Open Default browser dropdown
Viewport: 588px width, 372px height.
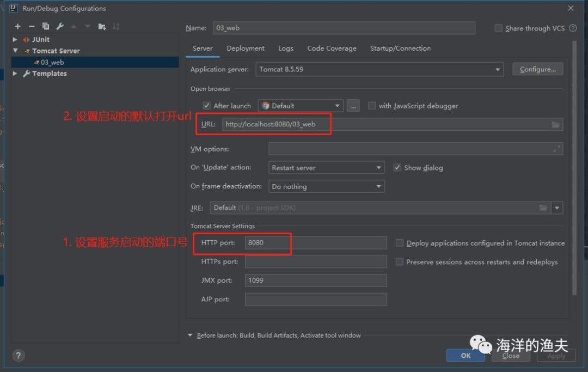(x=301, y=106)
